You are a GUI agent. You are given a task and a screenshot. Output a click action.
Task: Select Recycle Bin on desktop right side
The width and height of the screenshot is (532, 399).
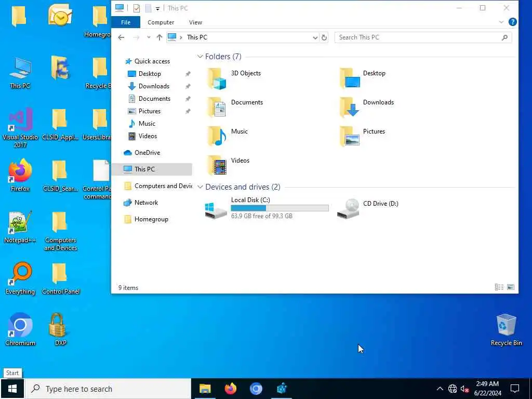506,329
